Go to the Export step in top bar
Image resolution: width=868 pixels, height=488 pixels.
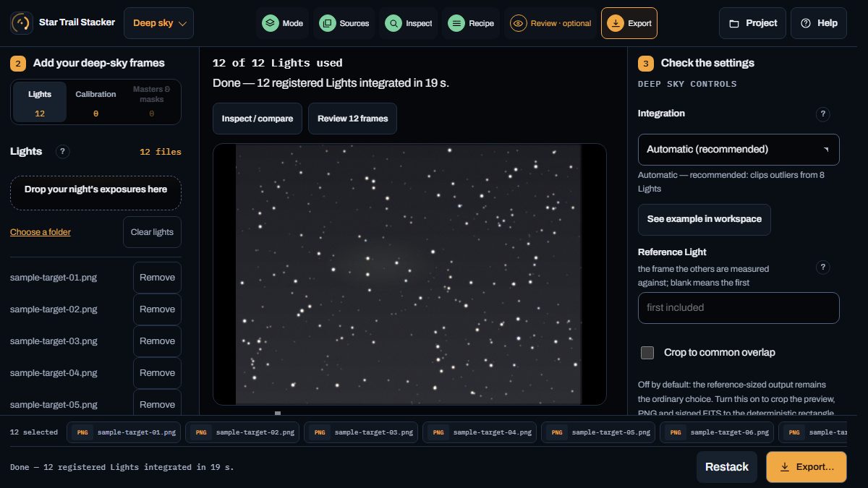(x=629, y=23)
